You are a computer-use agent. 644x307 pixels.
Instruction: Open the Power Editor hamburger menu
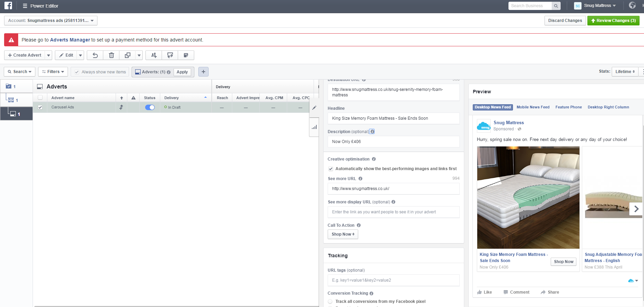pyautogui.click(x=25, y=6)
